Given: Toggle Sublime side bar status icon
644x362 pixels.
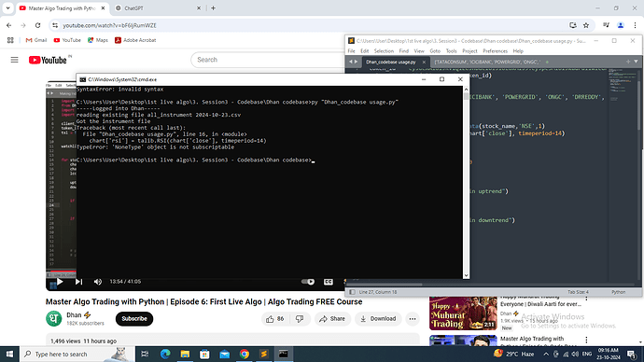Looking at the screenshot, I should [x=352, y=292].
